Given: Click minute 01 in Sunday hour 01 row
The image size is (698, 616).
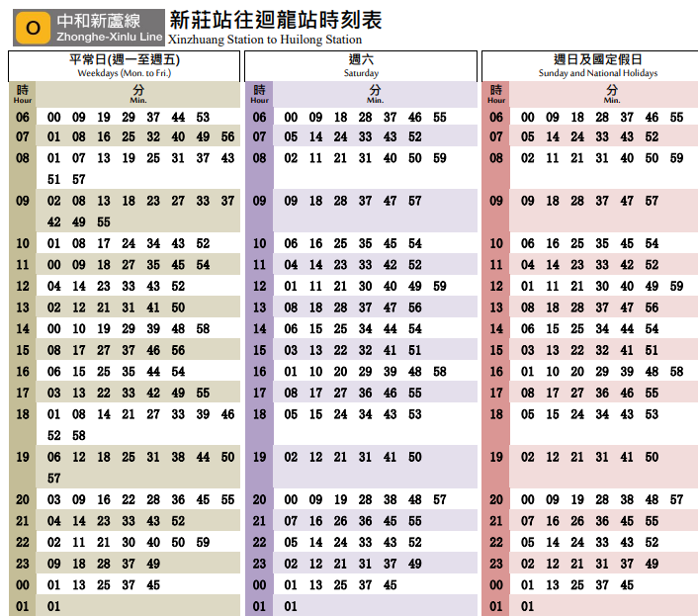Looking at the screenshot, I should point(528,606).
